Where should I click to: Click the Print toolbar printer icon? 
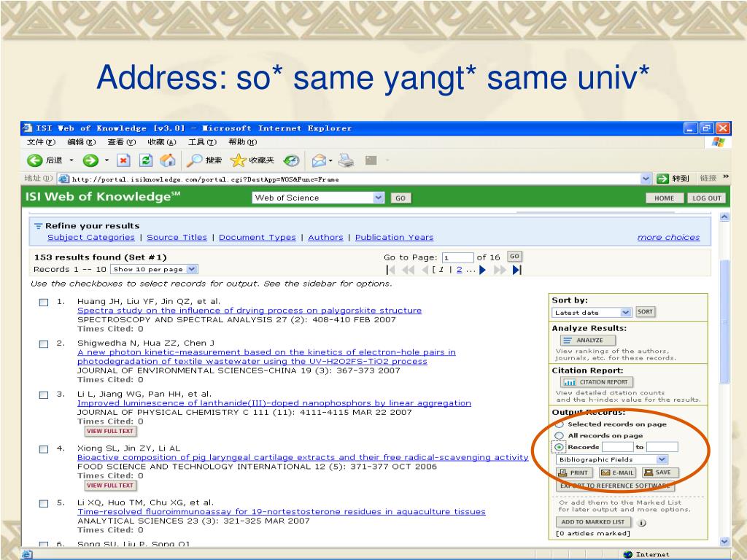point(347,160)
